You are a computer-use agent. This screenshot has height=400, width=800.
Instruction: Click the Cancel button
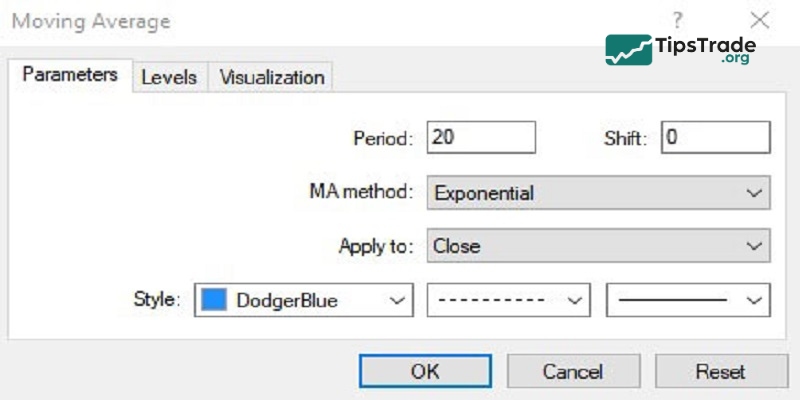(x=573, y=371)
